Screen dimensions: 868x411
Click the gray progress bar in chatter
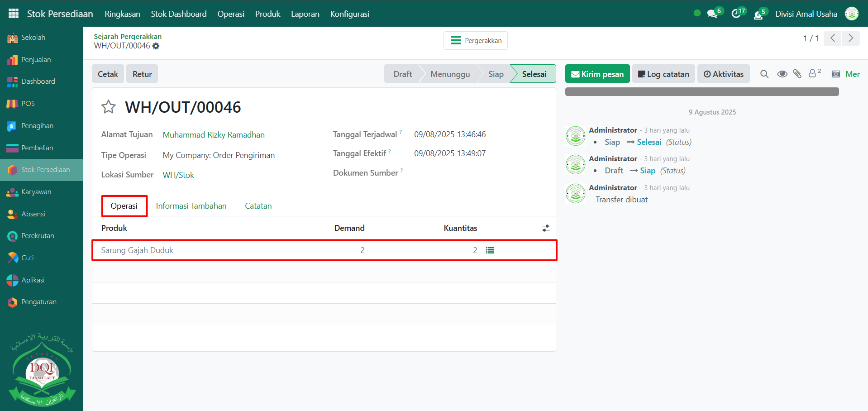(701, 92)
